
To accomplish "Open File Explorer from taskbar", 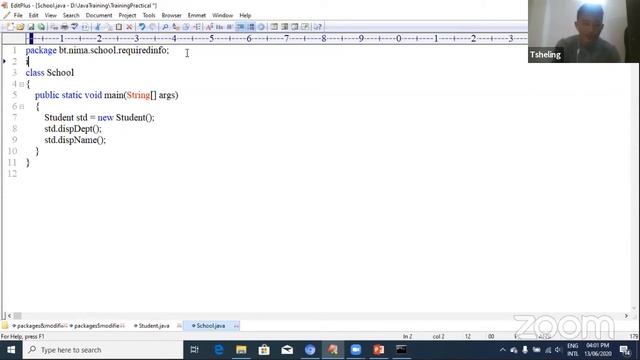I will [x=241, y=350].
